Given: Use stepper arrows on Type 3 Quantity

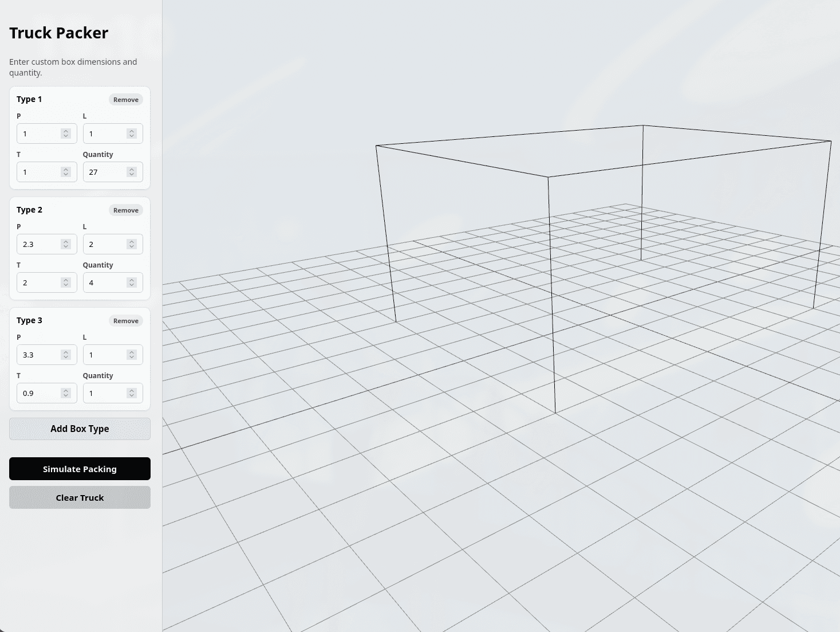Looking at the screenshot, I should tap(132, 393).
